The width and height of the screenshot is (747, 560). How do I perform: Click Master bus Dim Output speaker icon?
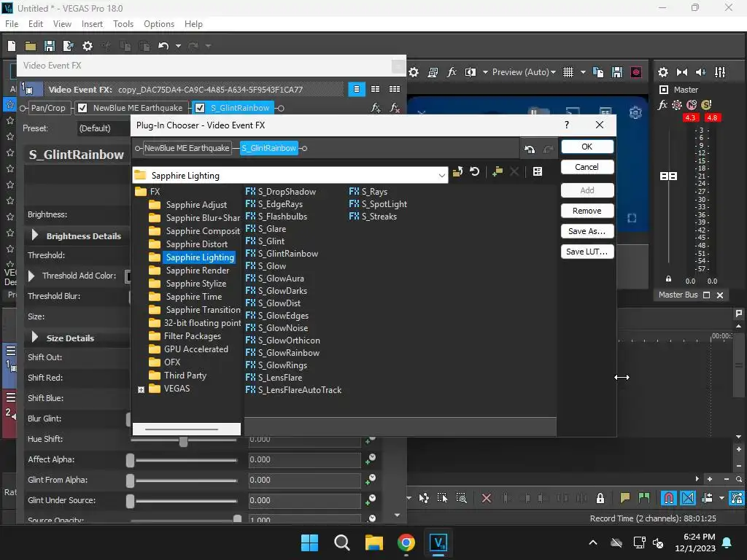point(701,72)
